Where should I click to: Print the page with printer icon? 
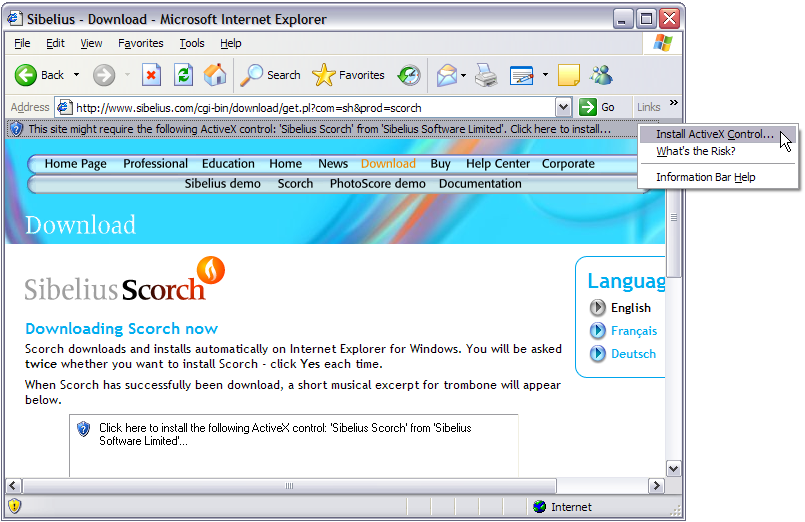click(486, 75)
